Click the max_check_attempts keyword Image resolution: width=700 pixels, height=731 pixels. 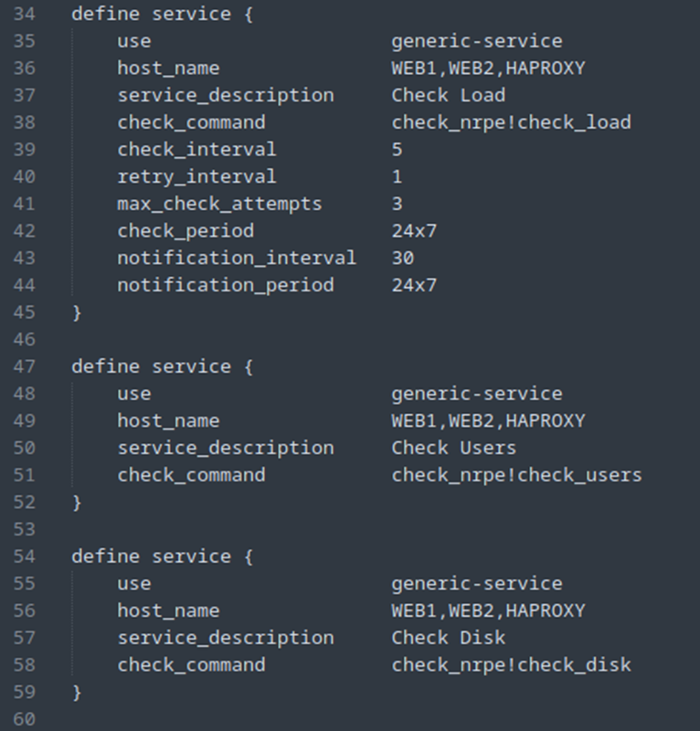[x=219, y=204]
